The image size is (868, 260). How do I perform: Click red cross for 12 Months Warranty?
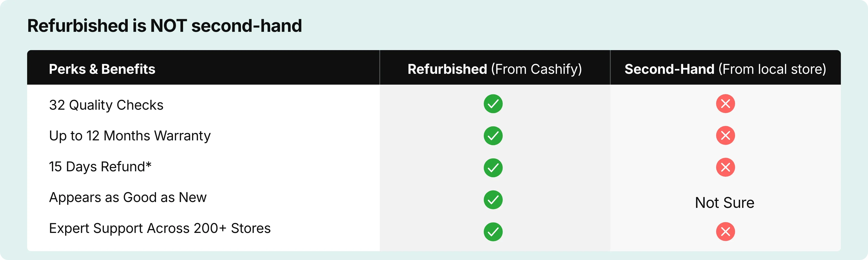pyautogui.click(x=725, y=136)
